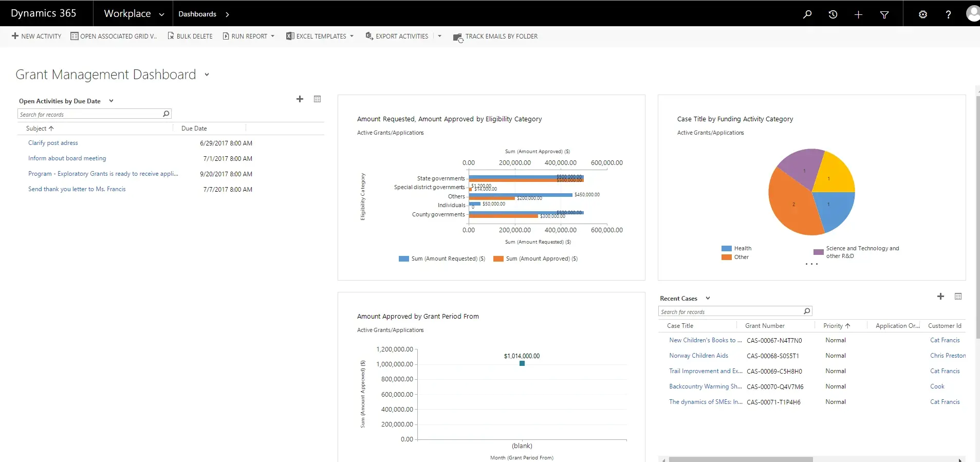This screenshot has height=462, width=980.
Task: Open The dynamics of SMEs case
Action: pos(706,402)
